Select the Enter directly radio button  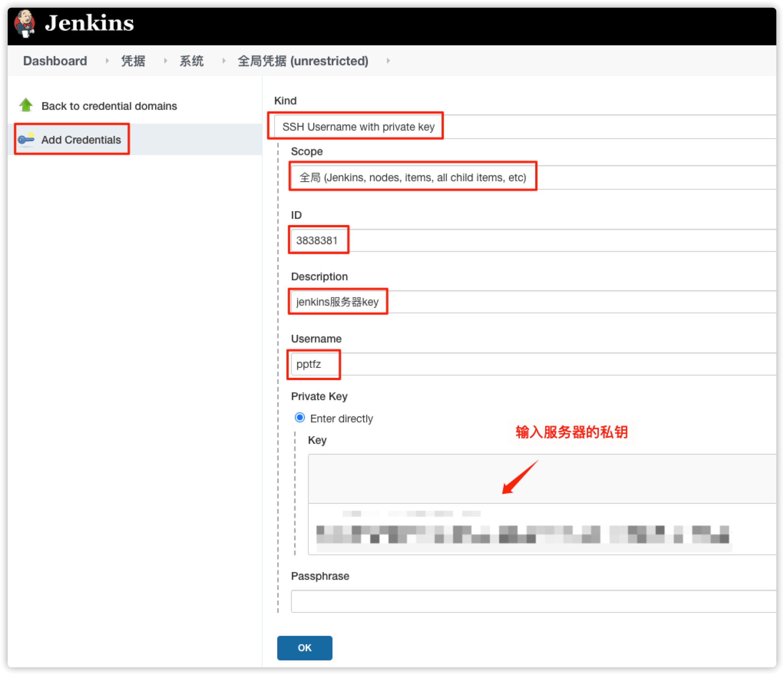point(299,418)
